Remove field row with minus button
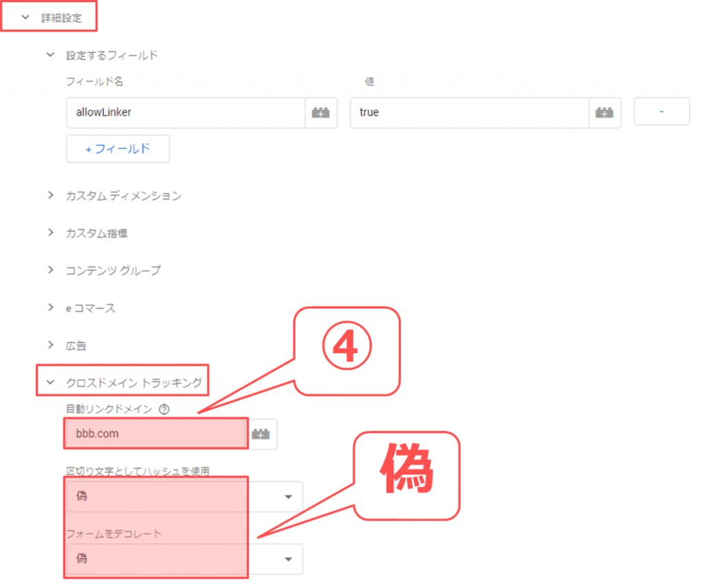 click(661, 112)
